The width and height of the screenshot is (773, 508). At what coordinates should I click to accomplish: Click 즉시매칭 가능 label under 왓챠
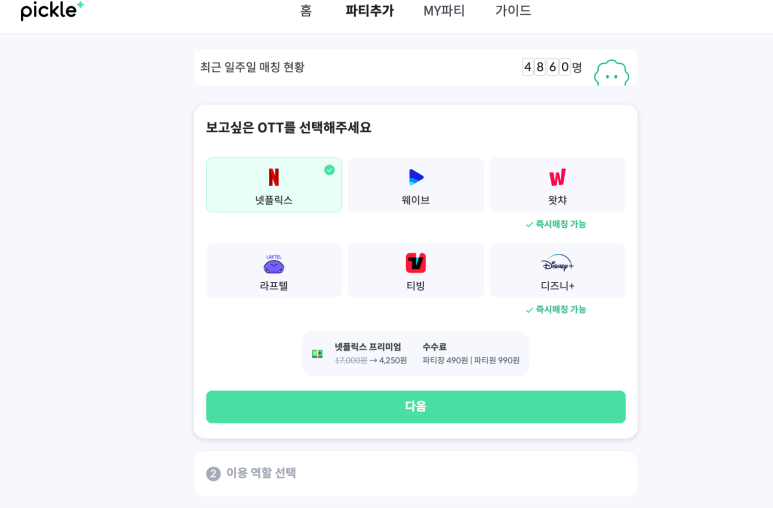[556, 224]
